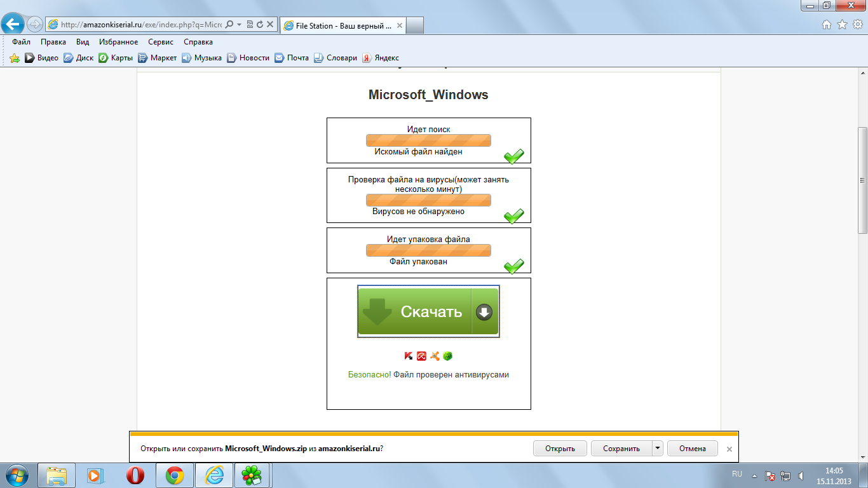The height and width of the screenshot is (488, 868).
Task: Click the green checkmark beside Файл упакован
Action: click(514, 266)
